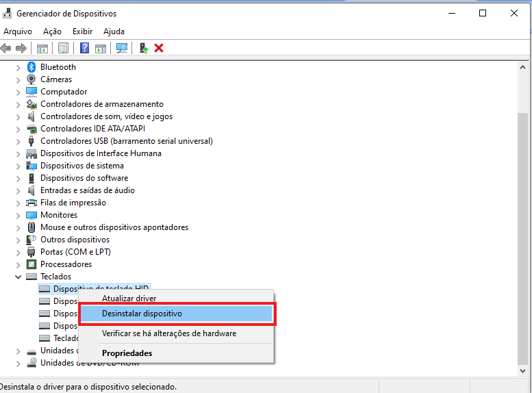
Task: Select Outros dispositivos label
Action: (75, 240)
